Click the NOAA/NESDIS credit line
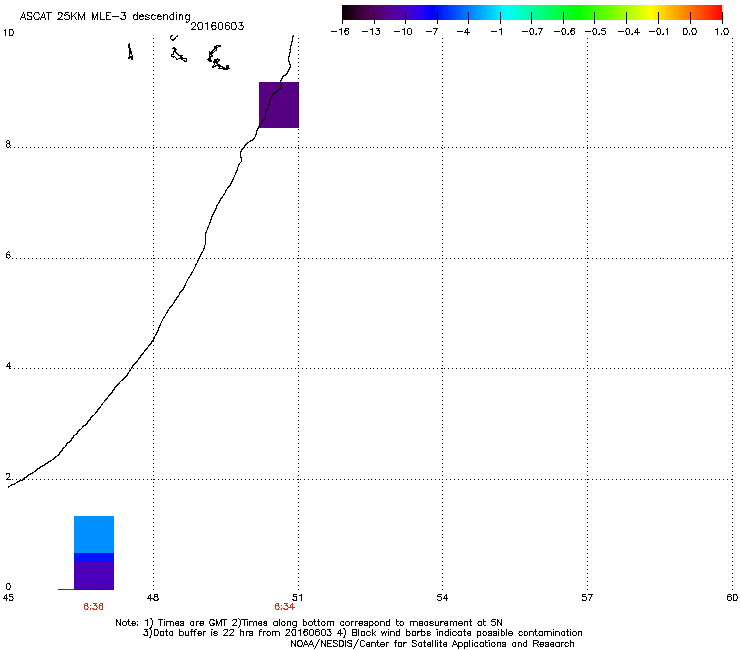Screen dimensions: 740x650 (432, 644)
